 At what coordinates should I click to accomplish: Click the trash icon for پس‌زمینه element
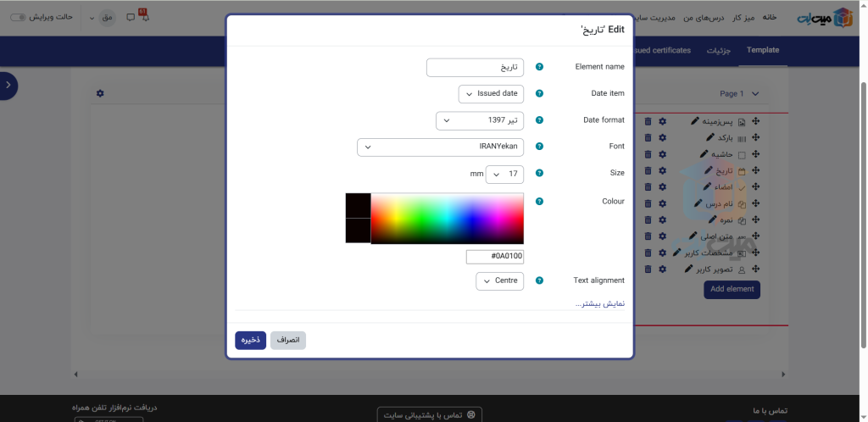click(648, 122)
